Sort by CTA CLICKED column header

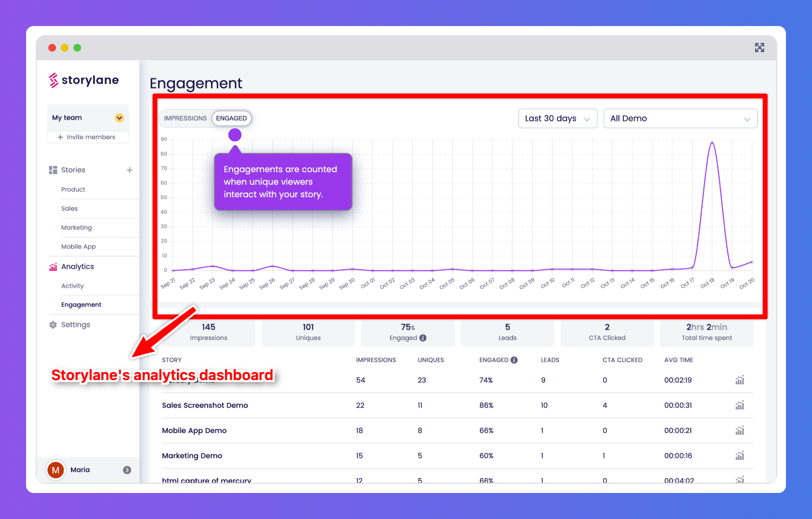(x=622, y=360)
